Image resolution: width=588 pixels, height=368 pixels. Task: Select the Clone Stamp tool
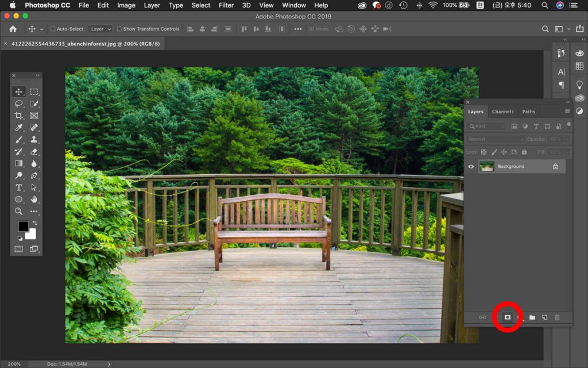[34, 140]
